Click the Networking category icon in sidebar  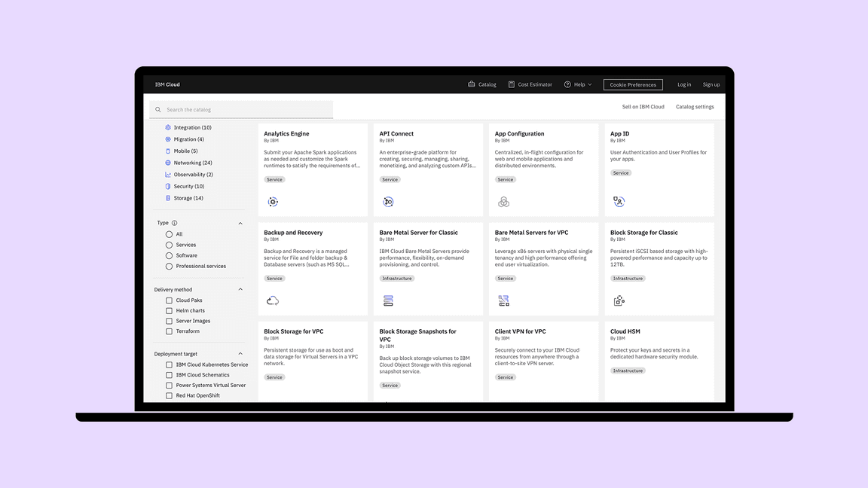[167, 163]
